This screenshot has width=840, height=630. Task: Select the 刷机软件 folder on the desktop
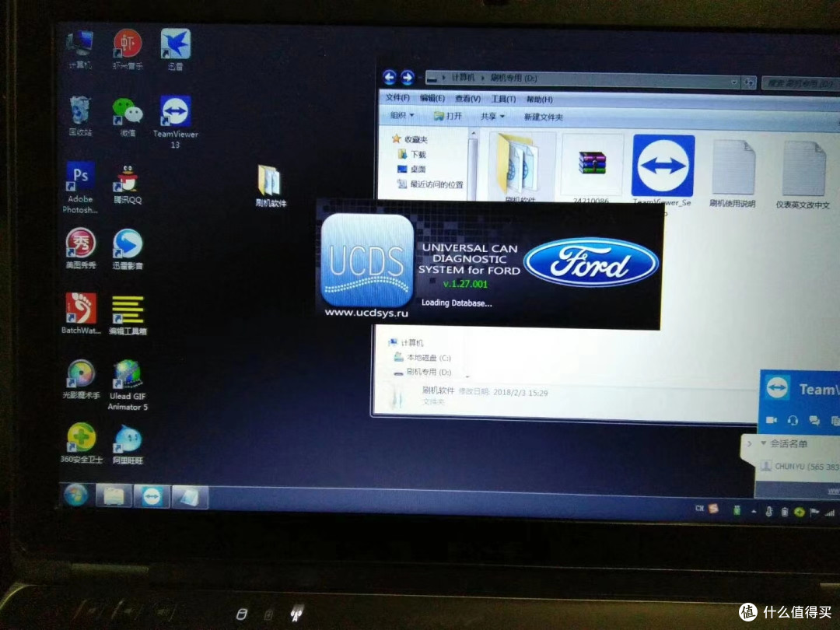[271, 186]
